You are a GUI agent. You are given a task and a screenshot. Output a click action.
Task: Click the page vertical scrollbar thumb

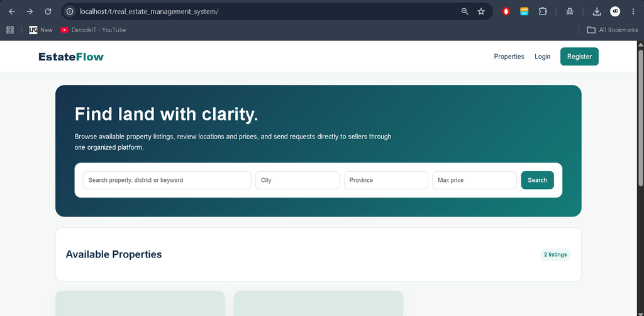[640, 117]
